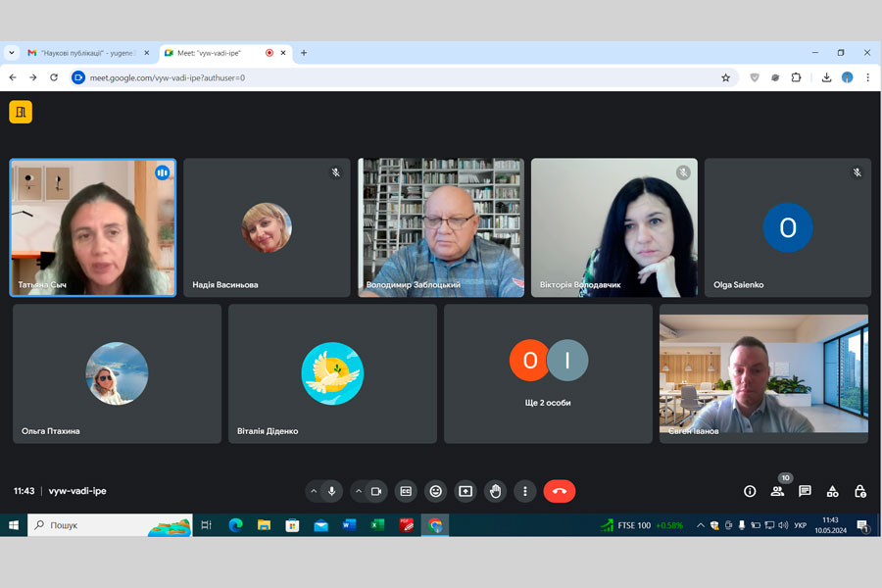Open the notification center icon
This screenshot has width=882, height=588.
pyautogui.click(x=862, y=525)
